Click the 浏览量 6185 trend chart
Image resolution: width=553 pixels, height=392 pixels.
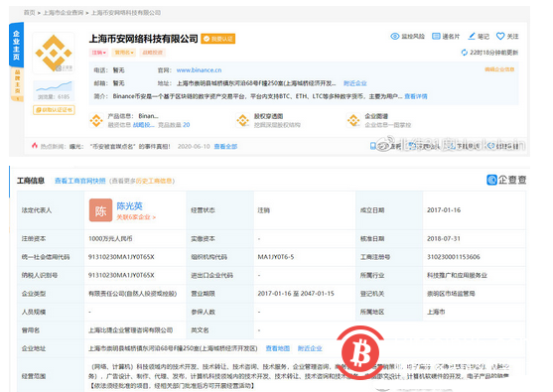click(54, 90)
